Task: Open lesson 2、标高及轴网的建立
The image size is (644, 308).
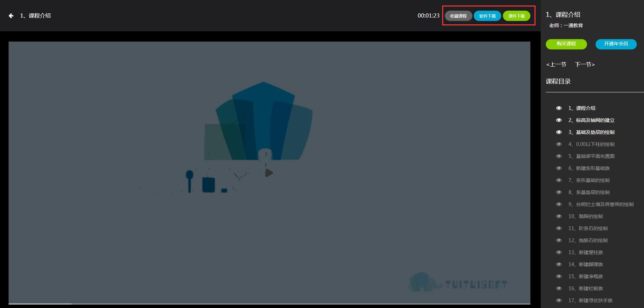Action: 591,120
